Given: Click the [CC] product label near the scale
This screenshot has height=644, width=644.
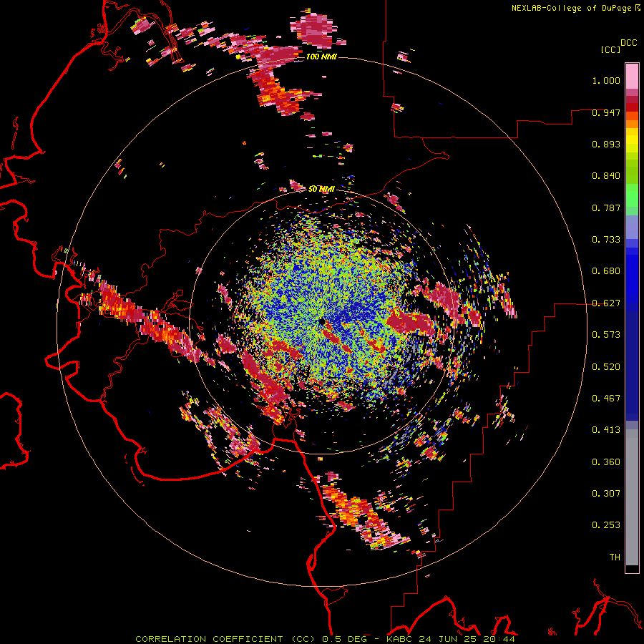Looking at the screenshot, I should [610, 49].
